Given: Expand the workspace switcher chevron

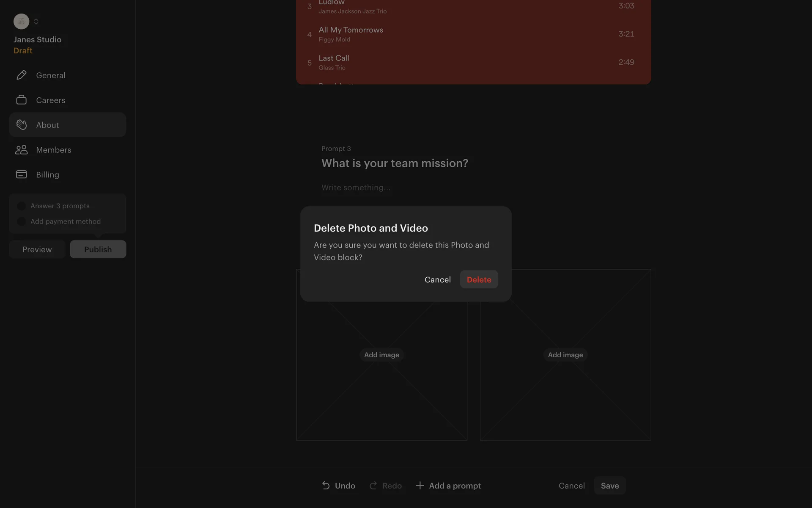Looking at the screenshot, I should pyautogui.click(x=36, y=21).
